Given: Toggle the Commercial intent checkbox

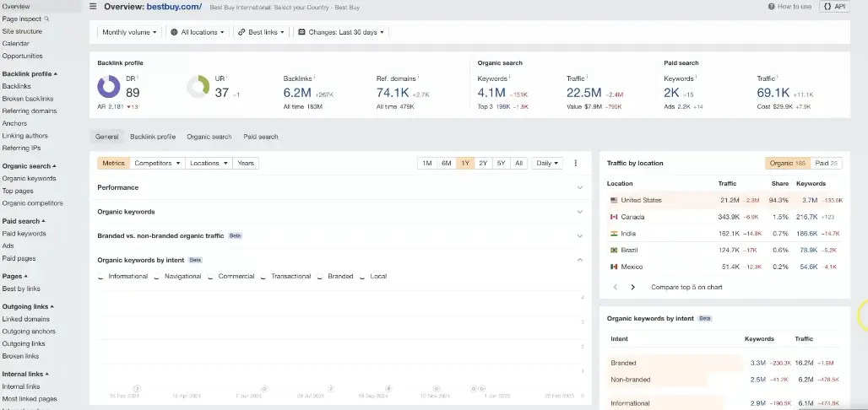Looking at the screenshot, I should point(211,277).
